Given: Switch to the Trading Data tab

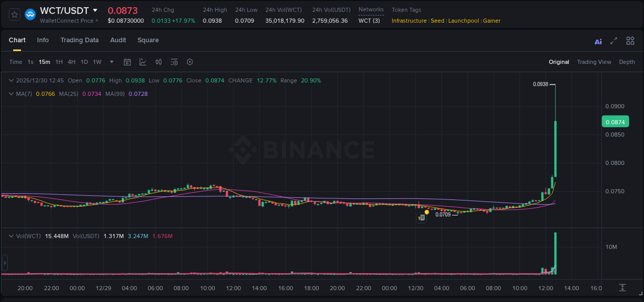Looking at the screenshot, I should [x=79, y=40].
